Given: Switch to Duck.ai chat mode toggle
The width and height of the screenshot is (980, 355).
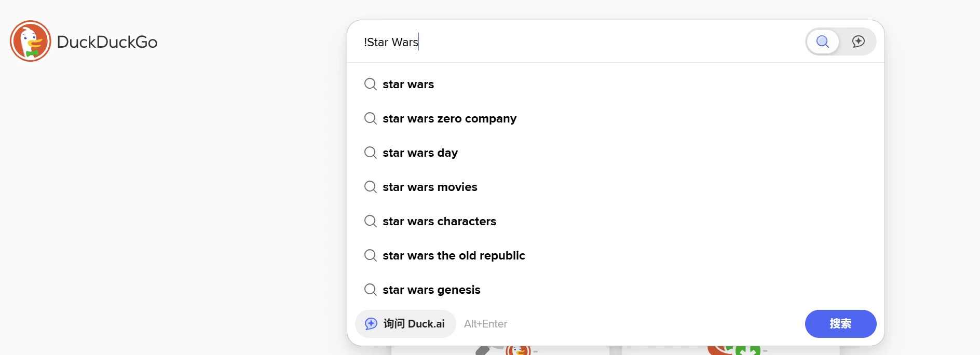Looking at the screenshot, I should [x=859, y=42].
